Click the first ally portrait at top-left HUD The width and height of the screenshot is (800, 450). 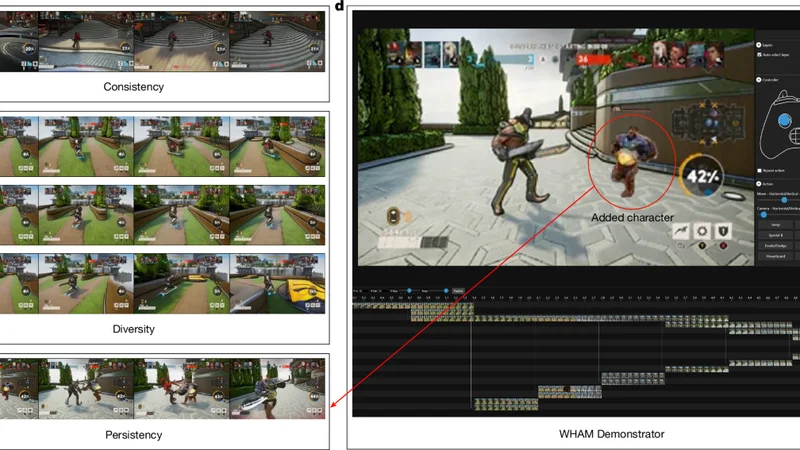[x=396, y=55]
